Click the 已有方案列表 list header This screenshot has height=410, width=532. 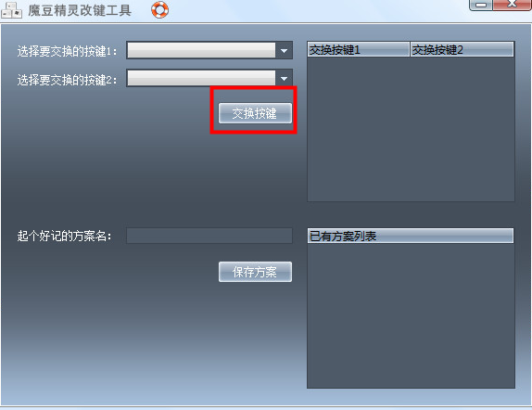411,236
